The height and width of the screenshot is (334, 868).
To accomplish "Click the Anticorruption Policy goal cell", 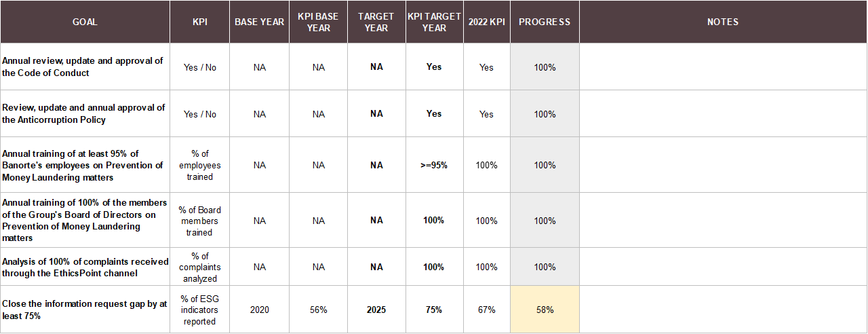I will [x=85, y=114].
